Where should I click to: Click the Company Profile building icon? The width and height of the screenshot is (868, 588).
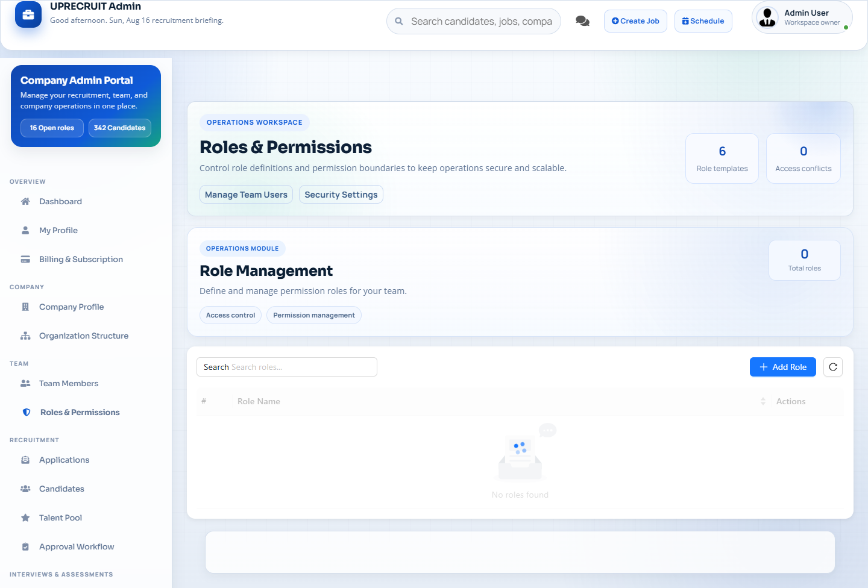pos(25,307)
